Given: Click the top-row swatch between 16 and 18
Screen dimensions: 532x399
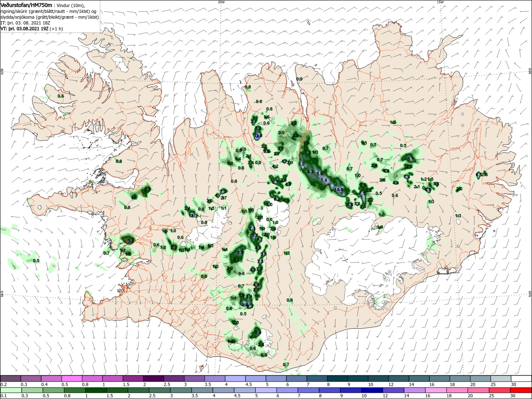Looking at the screenshot, I should pos(439,378).
